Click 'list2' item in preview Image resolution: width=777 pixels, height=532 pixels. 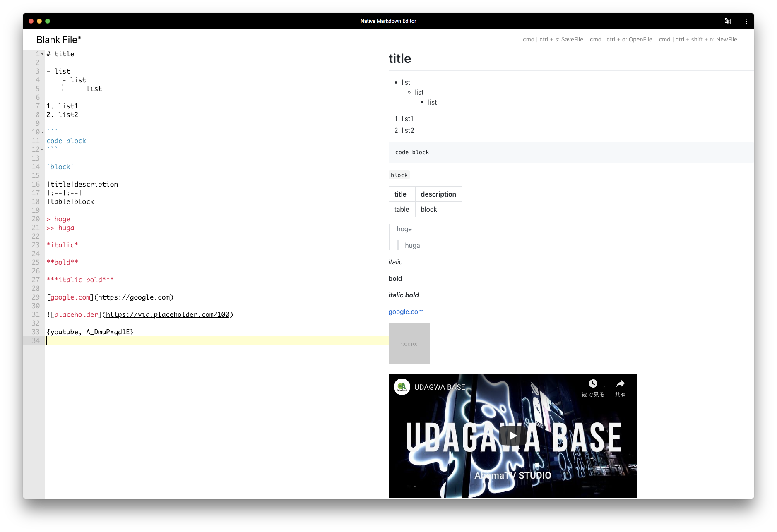point(408,130)
